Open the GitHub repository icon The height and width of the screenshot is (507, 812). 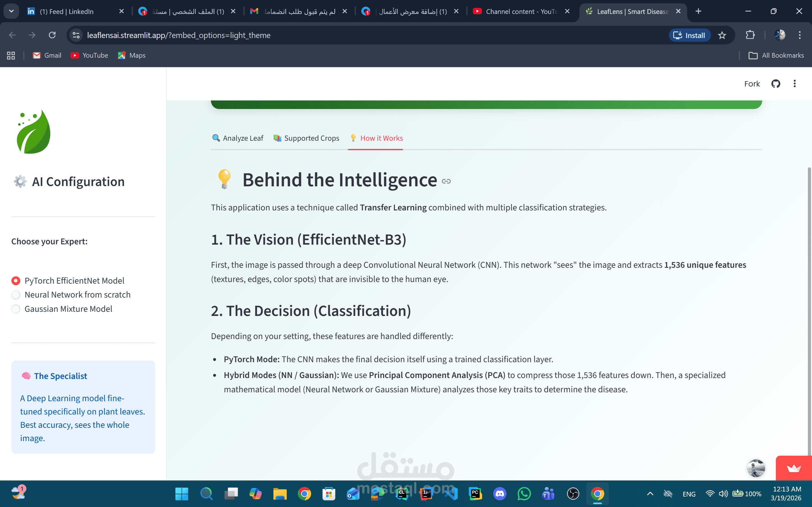776,84
